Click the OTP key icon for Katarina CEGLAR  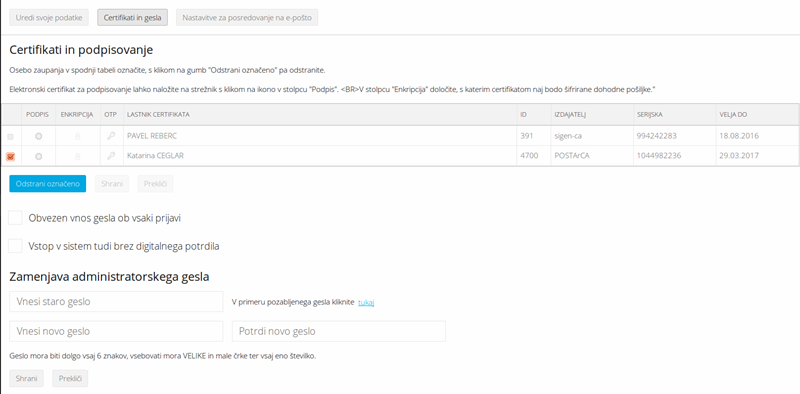111,156
